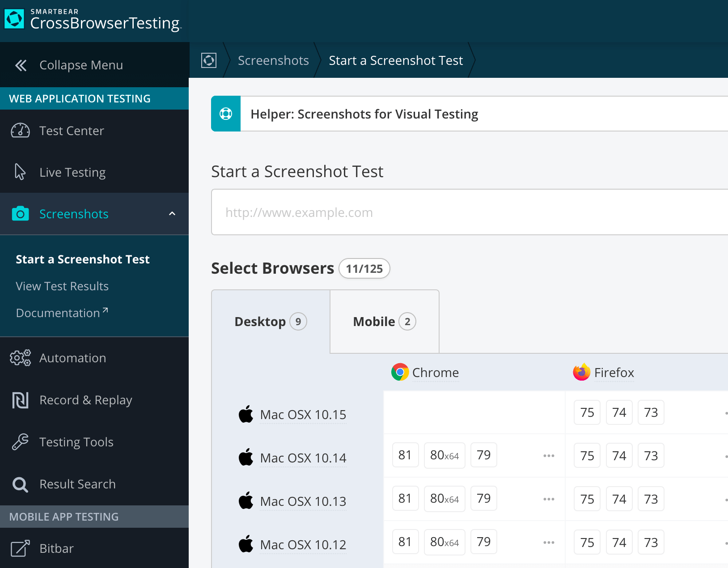This screenshot has width=728, height=568.
Task: Toggle Chrome 81 on Mac OSX 10.13
Action: pyautogui.click(x=405, y=499)
